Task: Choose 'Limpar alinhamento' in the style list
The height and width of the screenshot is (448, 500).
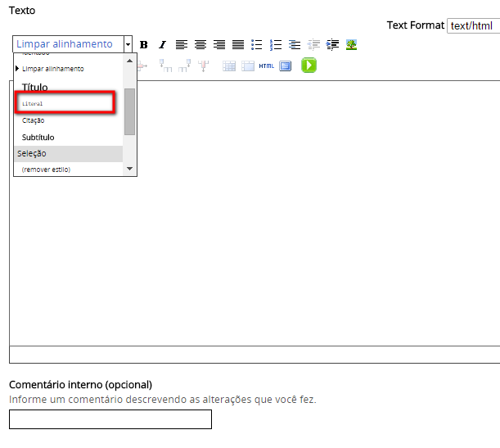Action: tap(53, 69)
